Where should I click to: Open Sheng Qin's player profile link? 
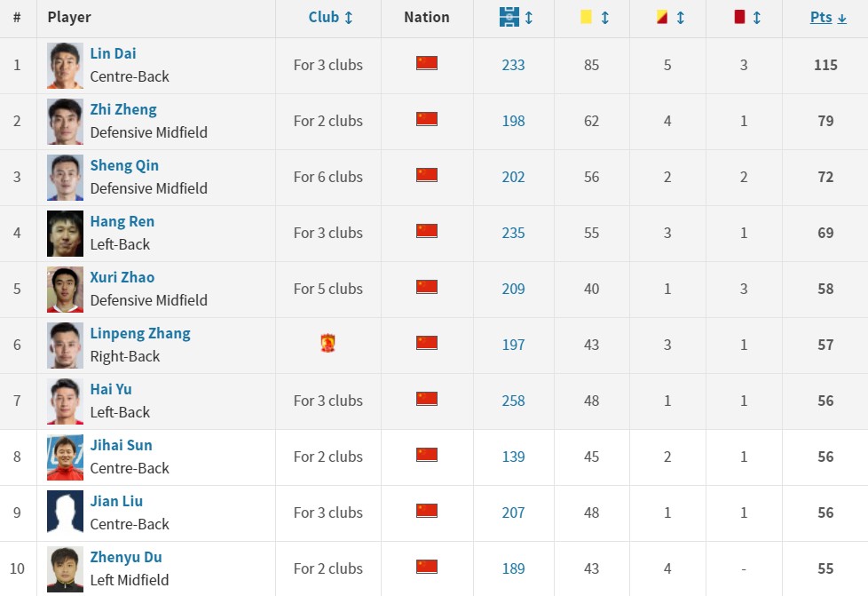[x=124, y=165]
